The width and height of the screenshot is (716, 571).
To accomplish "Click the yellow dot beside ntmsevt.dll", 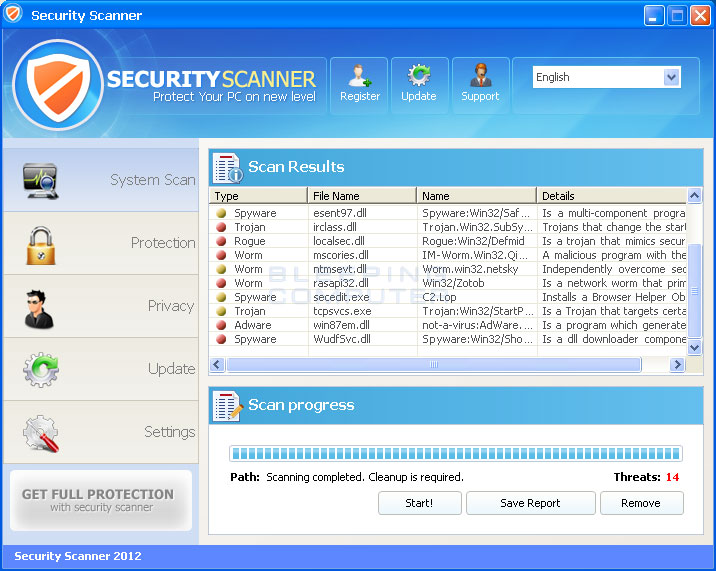I will pyautogui.click(x=221, y=269).
